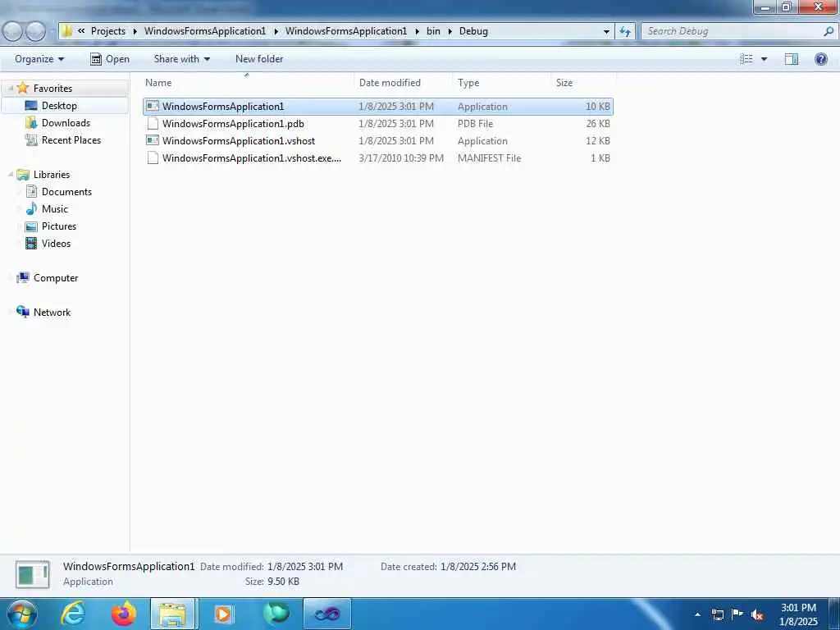The image size is (840, 630).
Task: Open the Music library
Action: 55,209
